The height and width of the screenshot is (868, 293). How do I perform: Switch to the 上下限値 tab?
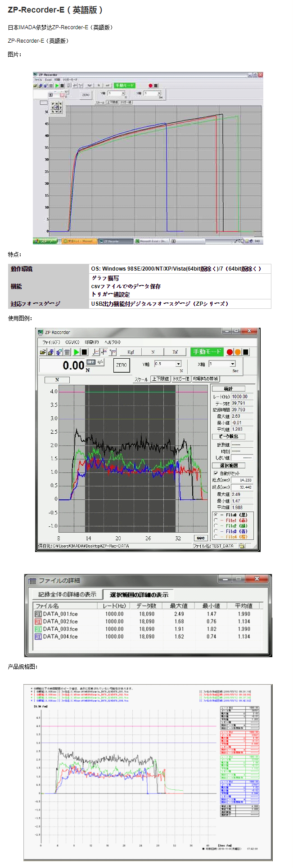point(160,379)
